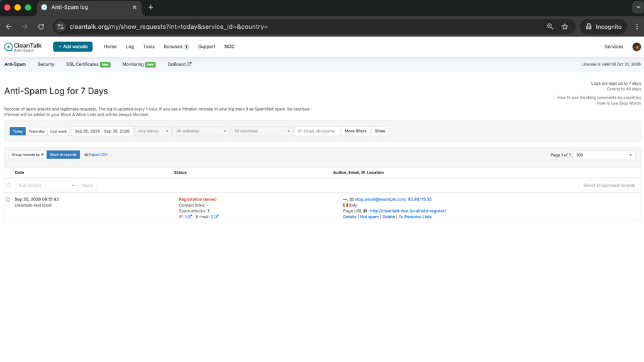Viewport: 644px width, 362px height.
Task: Click the Show button
Action: click(x=379, y=131)
